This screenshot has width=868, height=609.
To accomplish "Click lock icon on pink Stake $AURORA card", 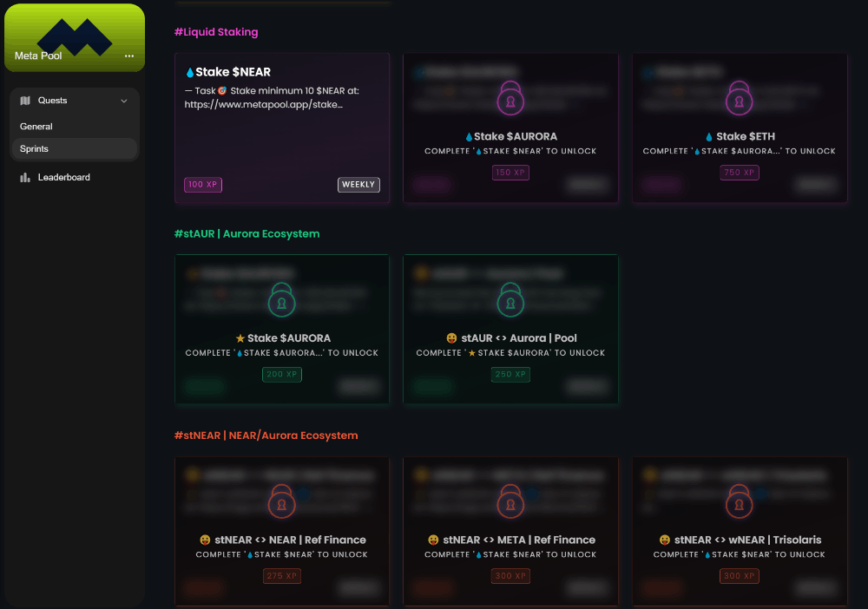I will [510, 99].
